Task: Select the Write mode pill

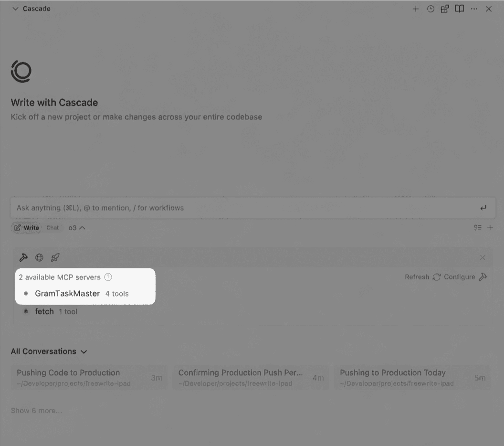Action: pos(26,228)
